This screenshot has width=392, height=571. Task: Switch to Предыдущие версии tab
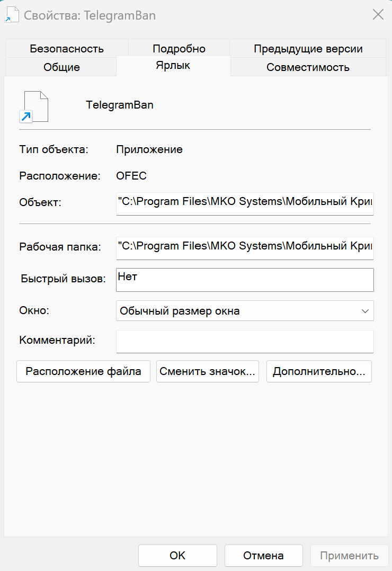point(308,48)
